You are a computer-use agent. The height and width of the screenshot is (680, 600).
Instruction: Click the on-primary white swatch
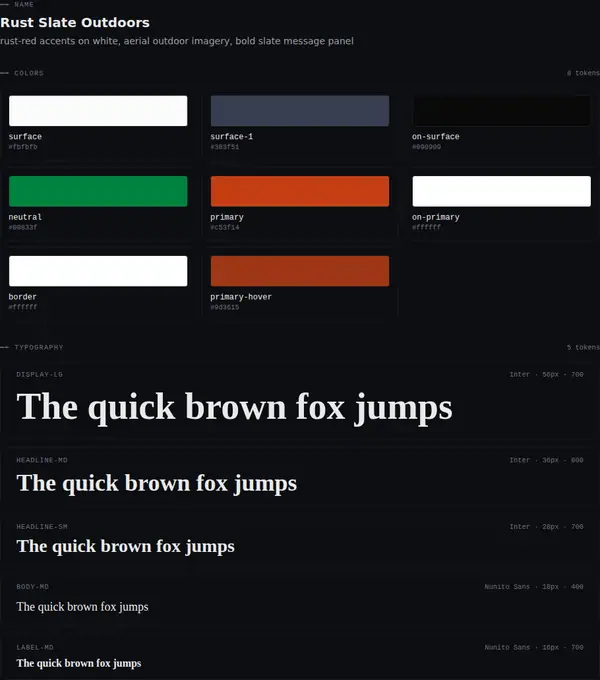[502, 191]
